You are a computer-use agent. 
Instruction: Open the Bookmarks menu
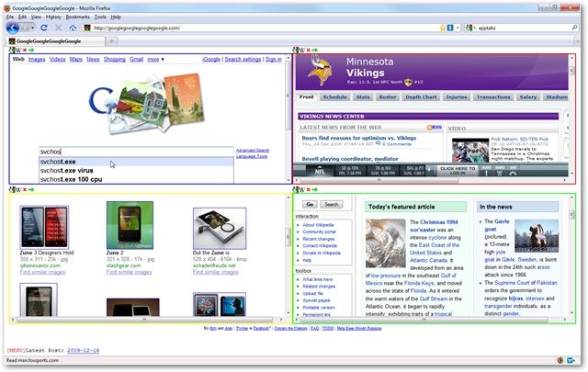point(77,17)
